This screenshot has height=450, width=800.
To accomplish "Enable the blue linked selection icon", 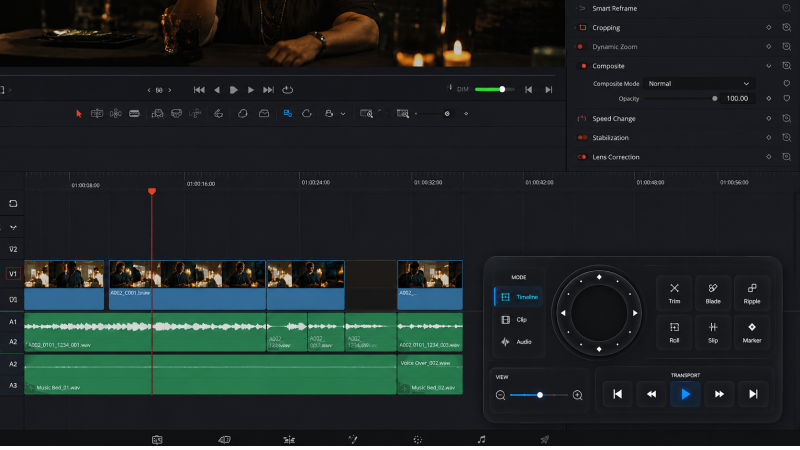I will click(x=288, y=113).
